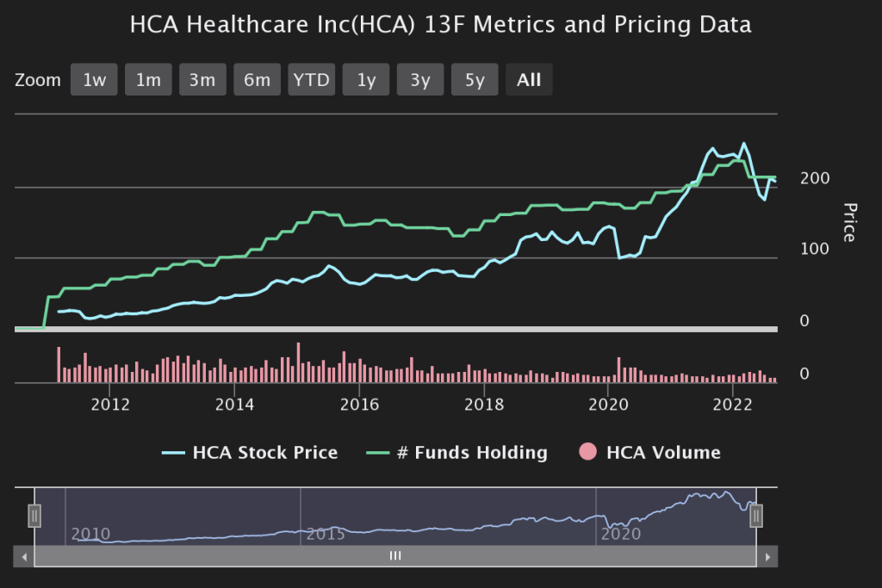Show year-to-date with YTD button
This screenshot has width=882, height=588.
[311, 80]
